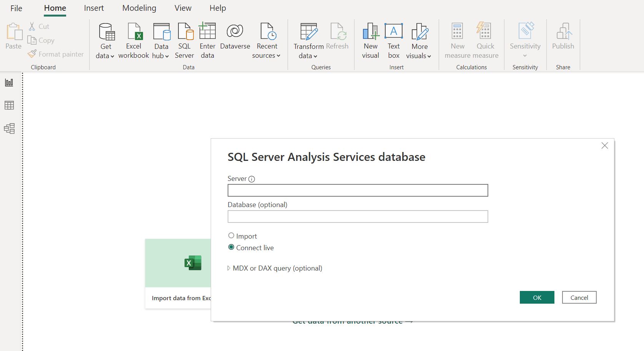Click Import data from Excel card label
644x351 pixels.
click(x=181, y=298)
